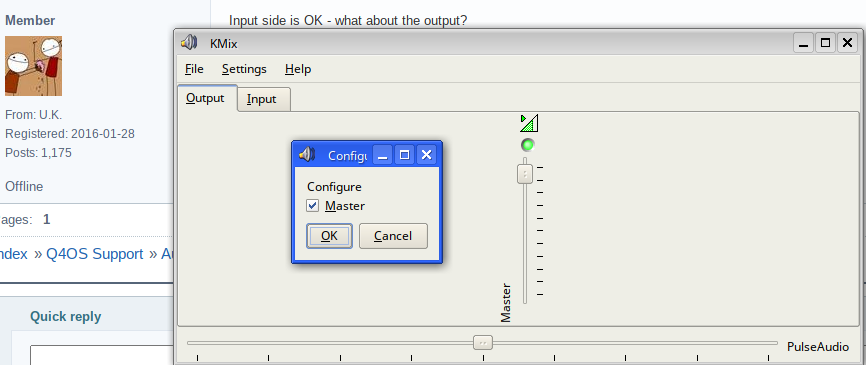The width and height of the screenshot is (866, 365).
Task: Click the forum member avatar image
Action: pyautogui.click(x=34, y=66)
